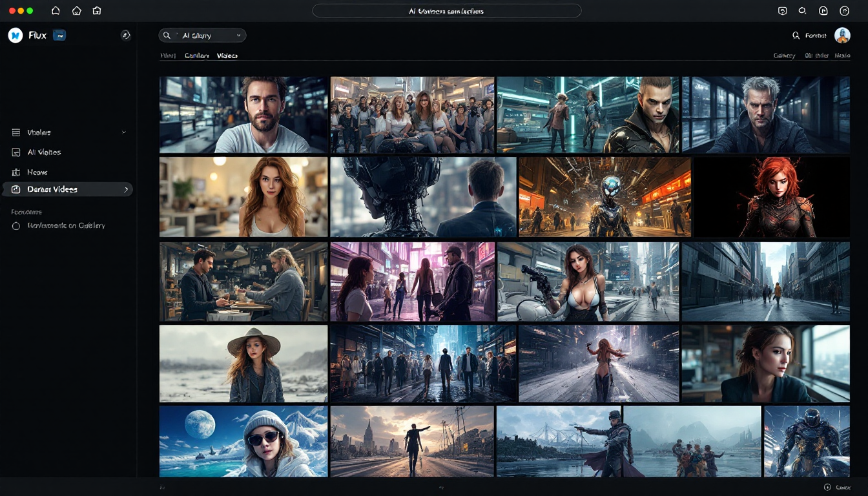
Task: Open the Gallery sorting option on the right
Action: [783, 56]
